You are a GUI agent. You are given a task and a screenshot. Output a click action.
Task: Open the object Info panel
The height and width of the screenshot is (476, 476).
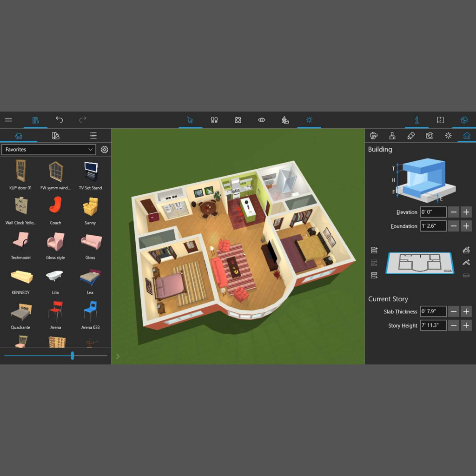click(417, 120)
